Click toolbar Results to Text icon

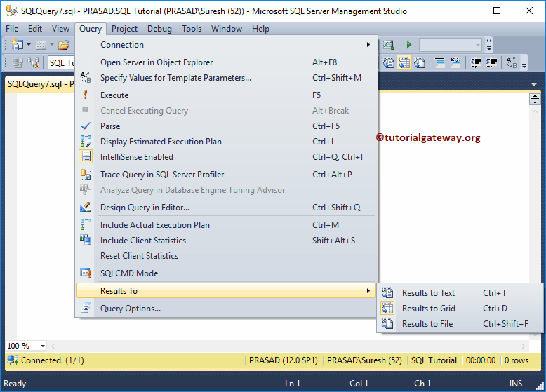click(x=389, y=62)
